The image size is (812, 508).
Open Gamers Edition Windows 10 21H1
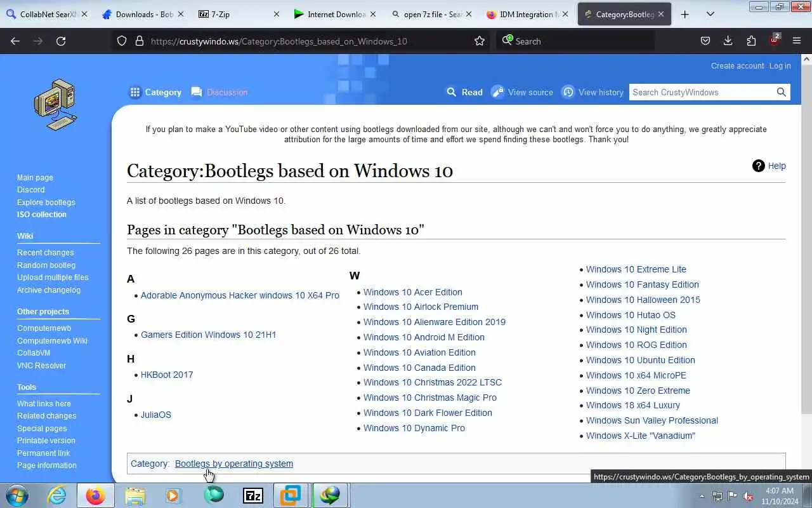click(x=208, y=335)
